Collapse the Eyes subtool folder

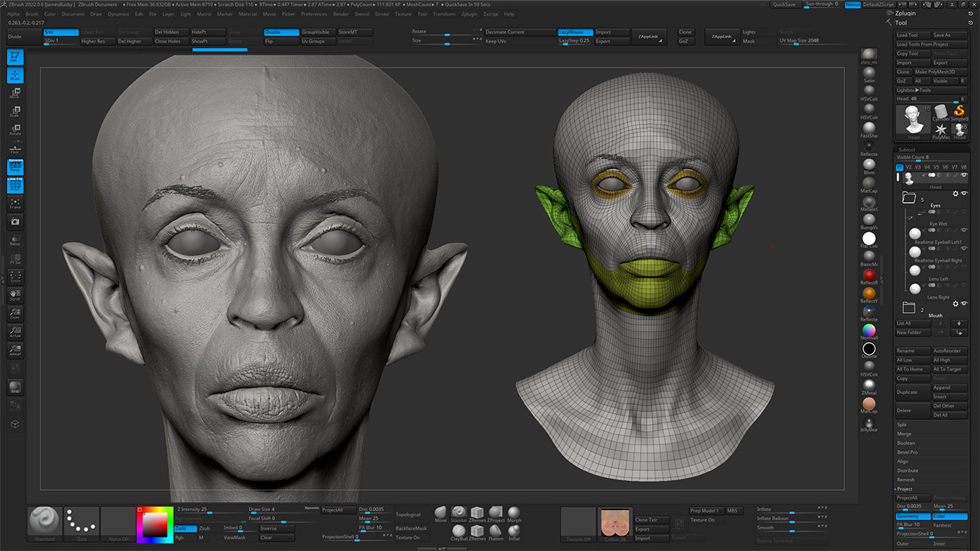[x=908, y=198]
